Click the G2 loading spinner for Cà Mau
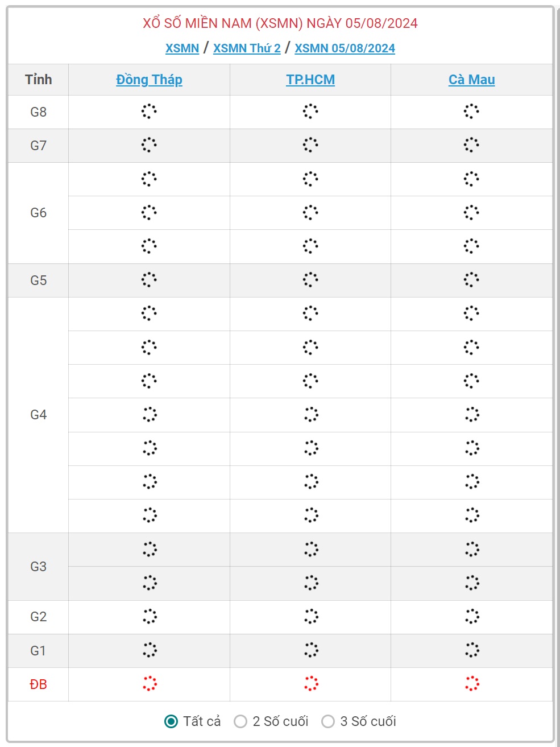 472,617
